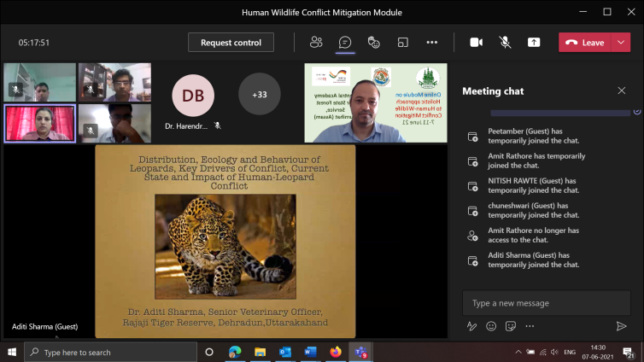Close the Meeting chat panel
644x362 pixels.
point(621,90)
